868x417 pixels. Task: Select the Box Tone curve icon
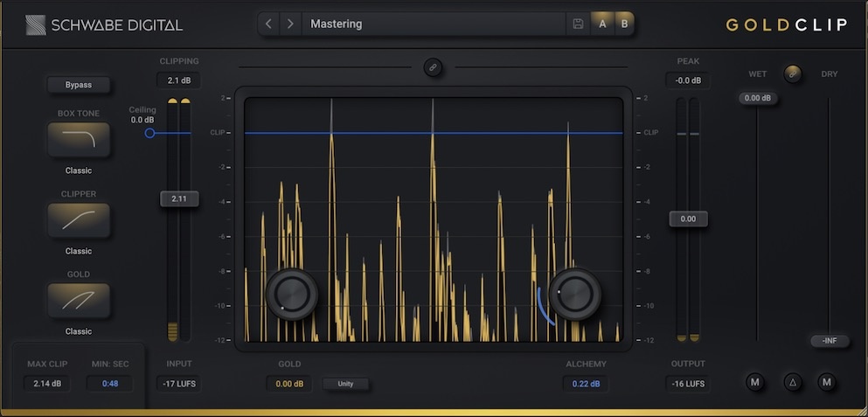click(79, 140)
